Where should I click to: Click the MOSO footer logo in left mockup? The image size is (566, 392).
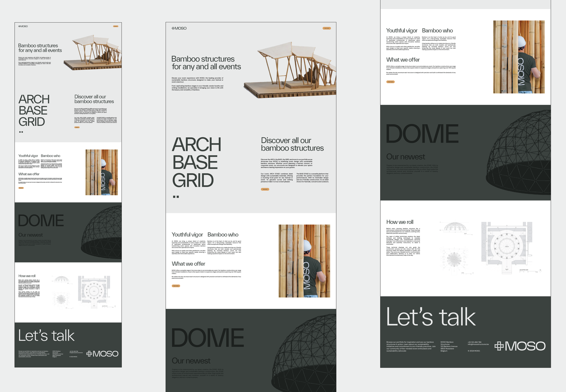coord(102,354)
